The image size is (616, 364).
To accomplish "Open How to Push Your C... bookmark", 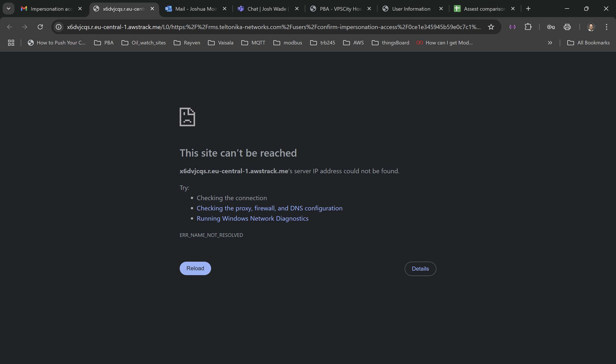I will coord(57,43).
